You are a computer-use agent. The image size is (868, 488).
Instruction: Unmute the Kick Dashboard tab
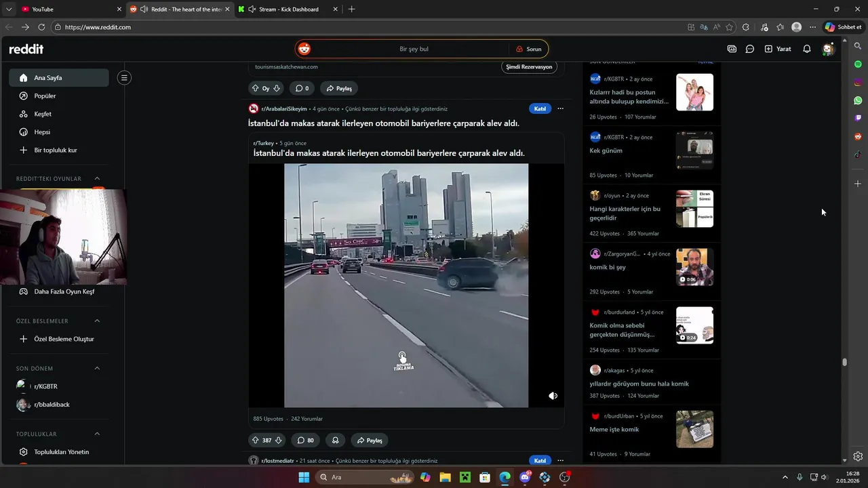(x=252, y=9)
